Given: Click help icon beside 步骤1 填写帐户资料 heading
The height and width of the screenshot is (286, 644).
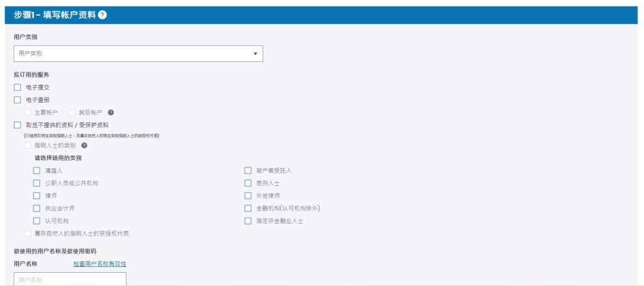Looking at the screenshot, I should [103, 15].
